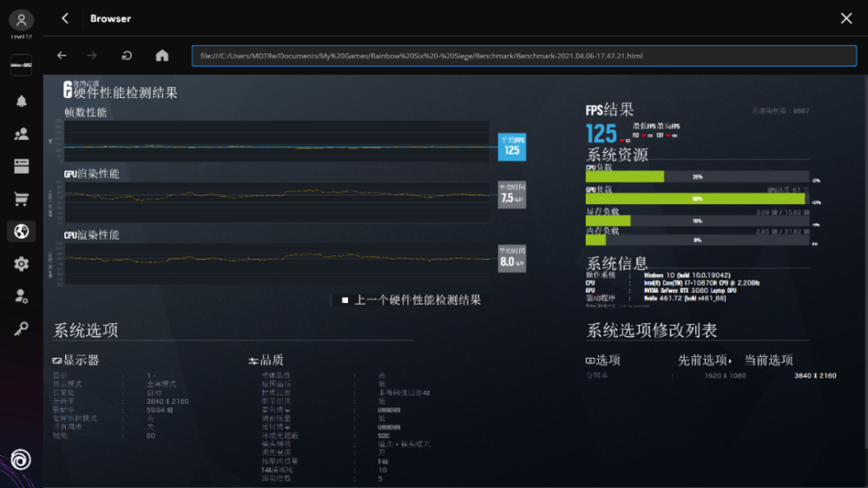
Task: Click the CPU average time 8.0 tile
Action: pyautogui.click(x=511, y=259)
